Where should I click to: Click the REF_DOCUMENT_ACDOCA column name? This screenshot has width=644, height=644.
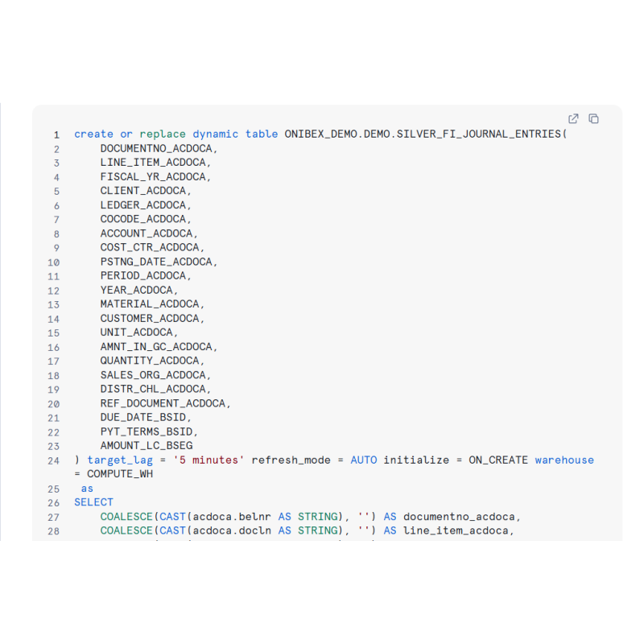pyautogui.click(x=164, y=402)
